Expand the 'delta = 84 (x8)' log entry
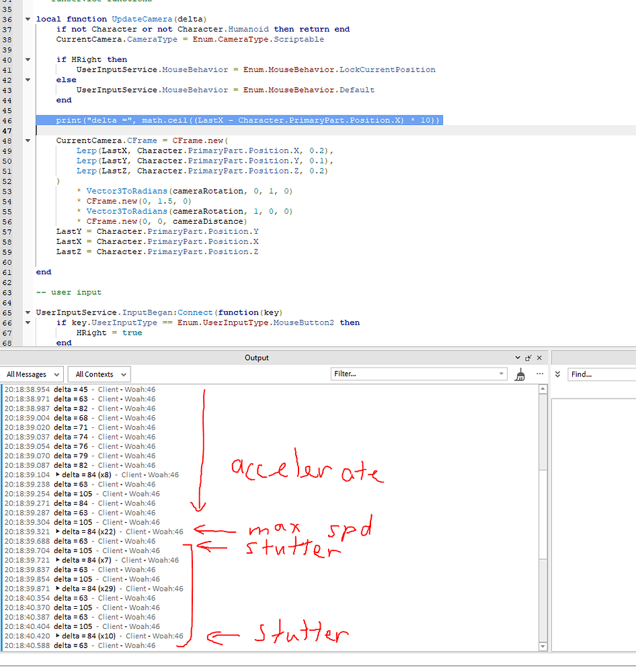636x672 pixels. tap(58, 474)
